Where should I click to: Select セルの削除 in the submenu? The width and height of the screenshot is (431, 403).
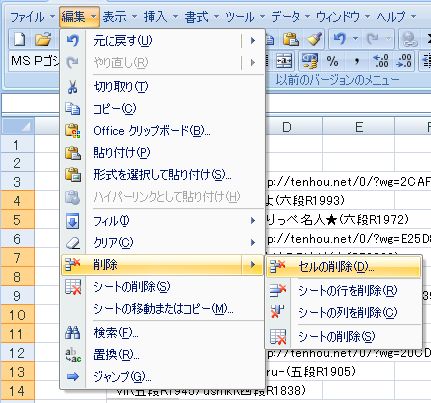343,267
